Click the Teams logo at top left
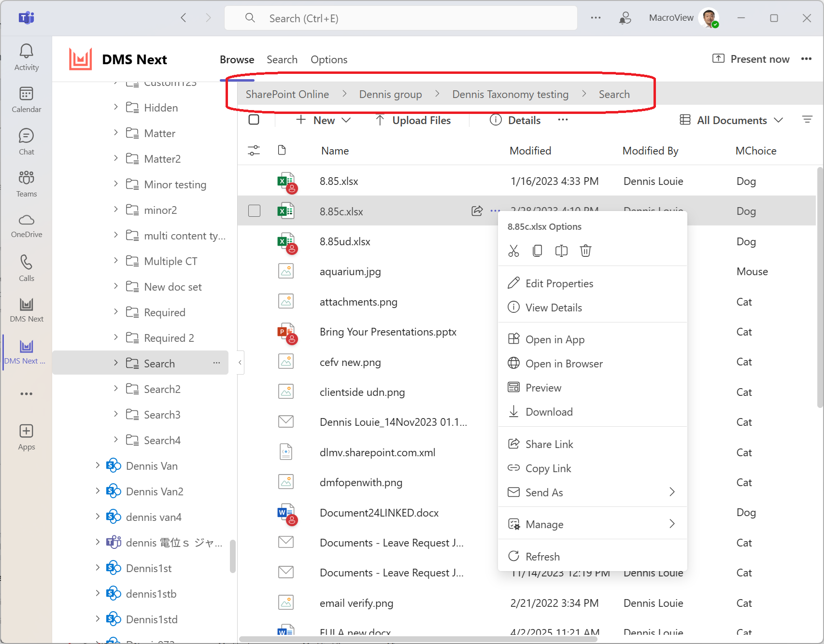This screenshot has height=644, width=824. [26, 18]
